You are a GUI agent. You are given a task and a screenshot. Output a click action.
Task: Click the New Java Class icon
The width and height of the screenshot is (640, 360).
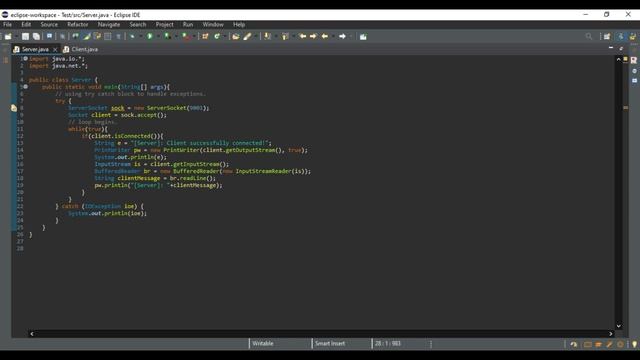tap(217, 37)
